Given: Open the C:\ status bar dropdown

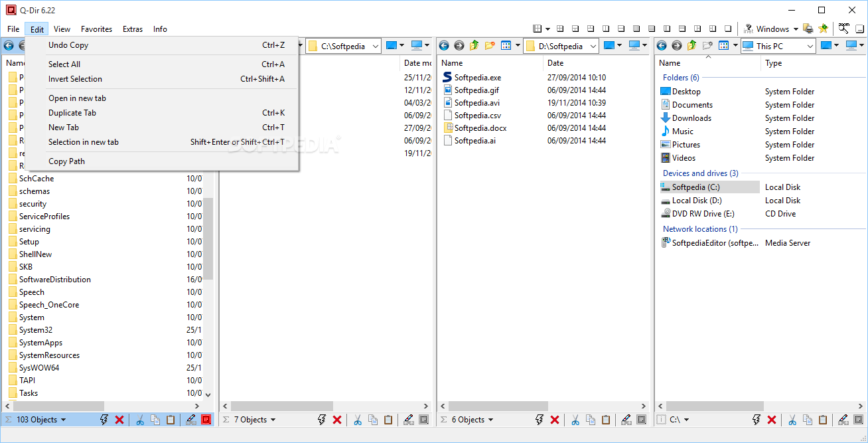Looking at the screenshot, I should click(686, 420).
